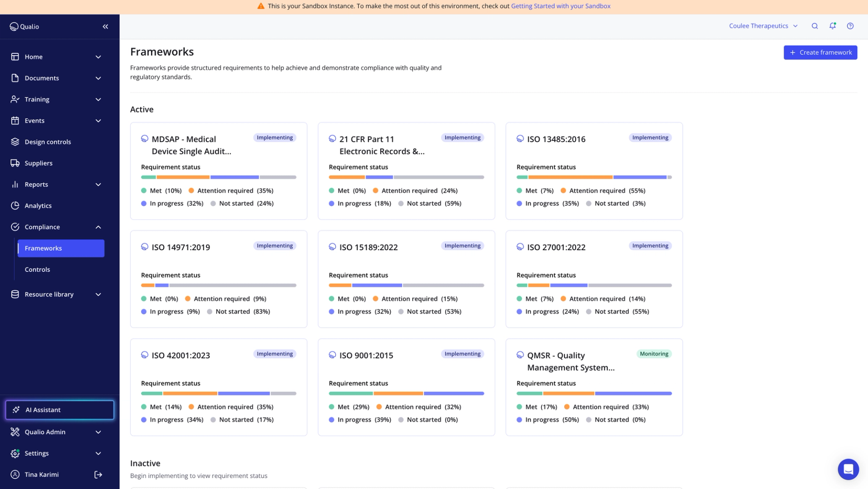This screenshot has height=489, width=868.
Task: Click the Tina Karimi user avatar icon
Action: point(15,475)
